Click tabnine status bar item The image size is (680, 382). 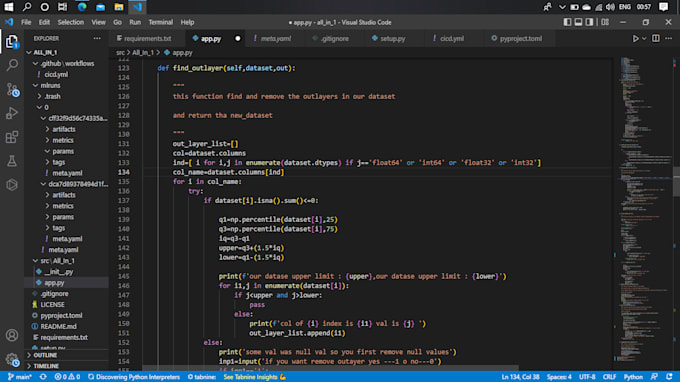tap(202, 377)
